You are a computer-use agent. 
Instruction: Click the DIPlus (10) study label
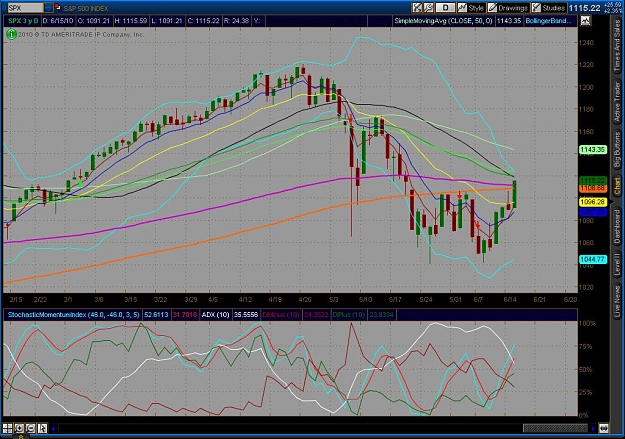point(348,315)
